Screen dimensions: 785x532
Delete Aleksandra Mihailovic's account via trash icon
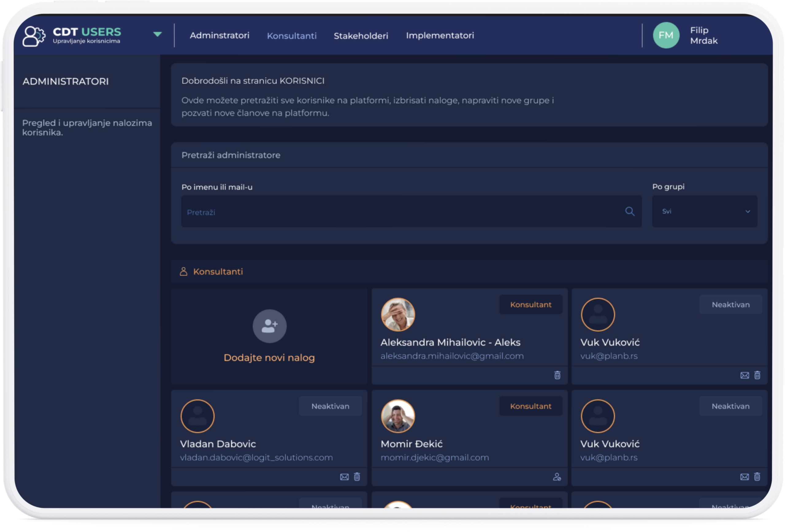pos(557,375)
